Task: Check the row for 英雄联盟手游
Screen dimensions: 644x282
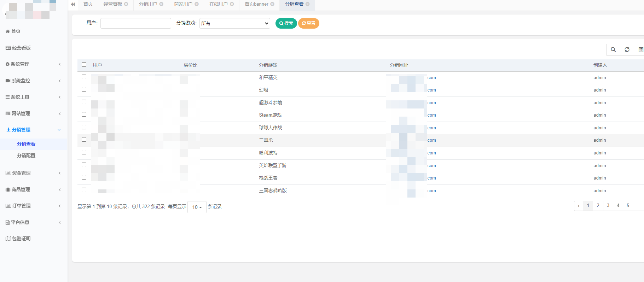Action: tap(84, 165)
